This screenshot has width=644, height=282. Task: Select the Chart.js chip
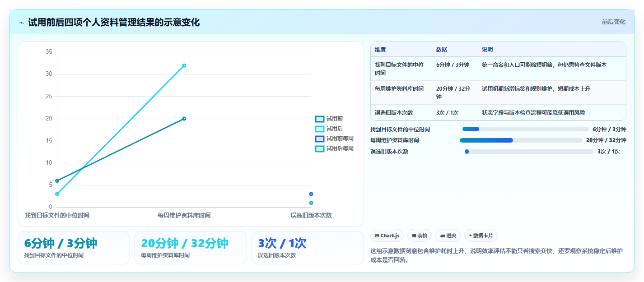[x=387, y=236]
